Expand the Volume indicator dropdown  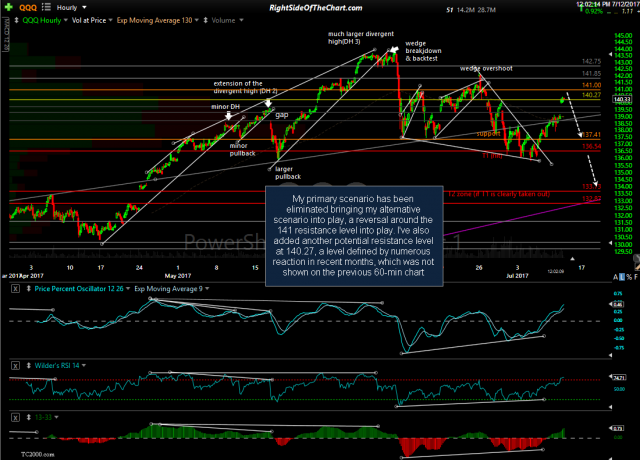pyautogui.click(x=241, y=20)
